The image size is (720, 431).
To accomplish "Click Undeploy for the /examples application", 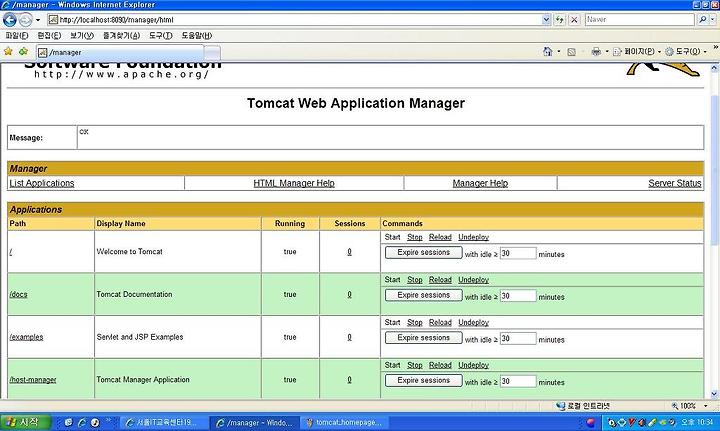I will click(473, 322).
